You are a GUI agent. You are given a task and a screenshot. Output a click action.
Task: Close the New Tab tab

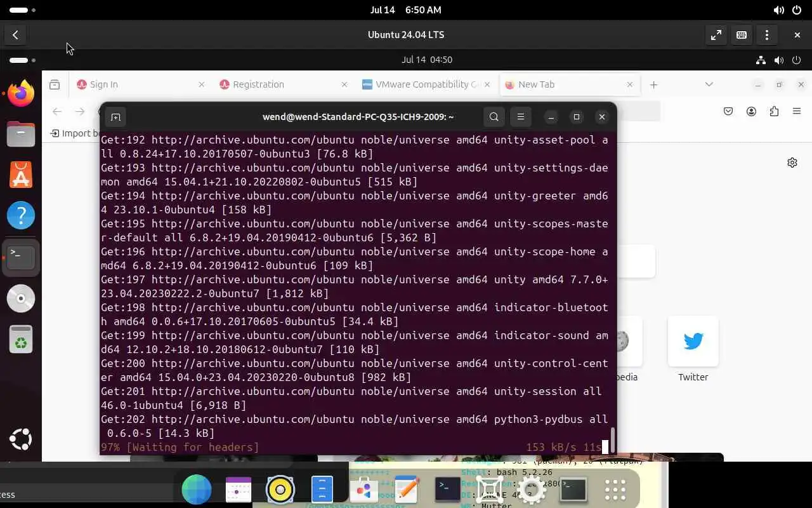tap(630, 84)
